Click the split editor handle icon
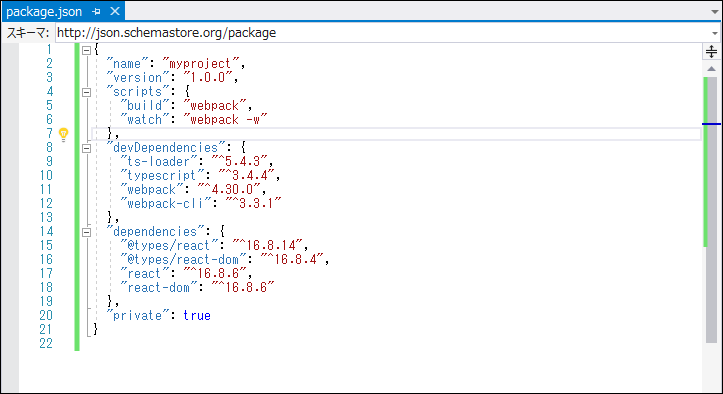723x394 pixels. point(711,52)
